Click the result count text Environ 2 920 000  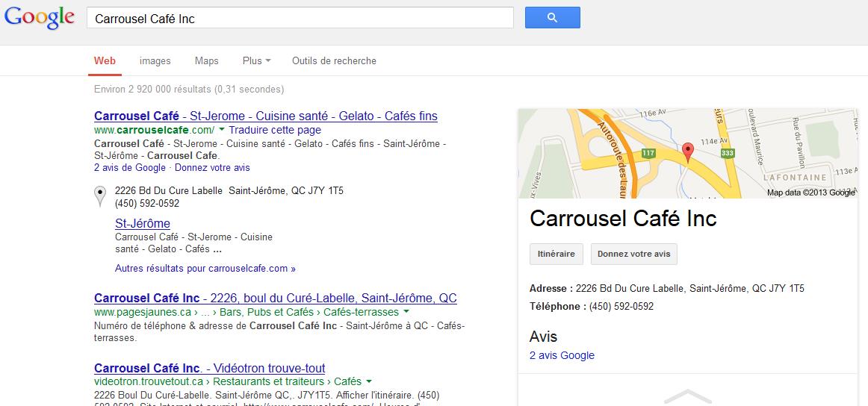click(189, 89)
